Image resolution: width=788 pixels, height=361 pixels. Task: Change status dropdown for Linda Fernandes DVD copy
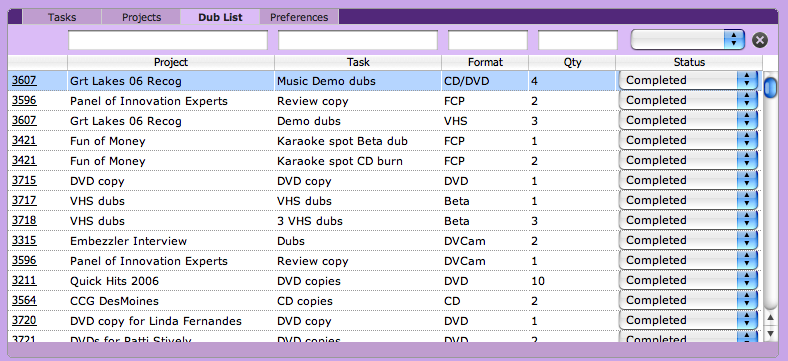(x=688, y=320)
